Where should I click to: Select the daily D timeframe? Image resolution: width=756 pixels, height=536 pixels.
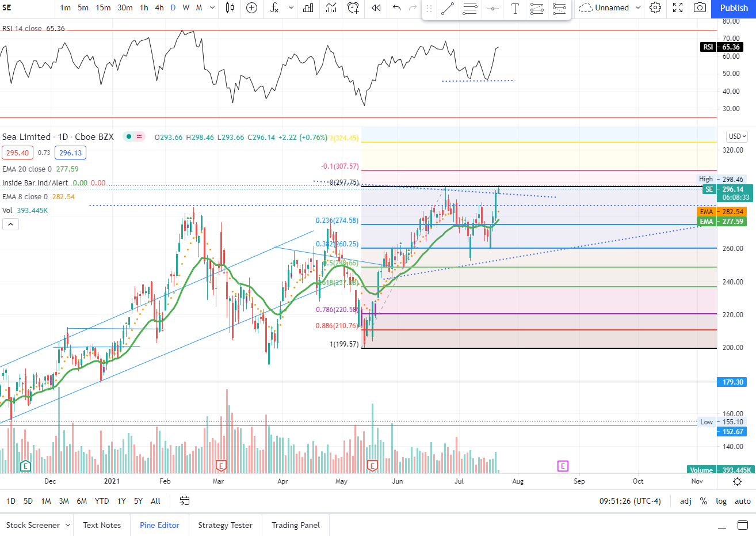[x=173, y=7]
